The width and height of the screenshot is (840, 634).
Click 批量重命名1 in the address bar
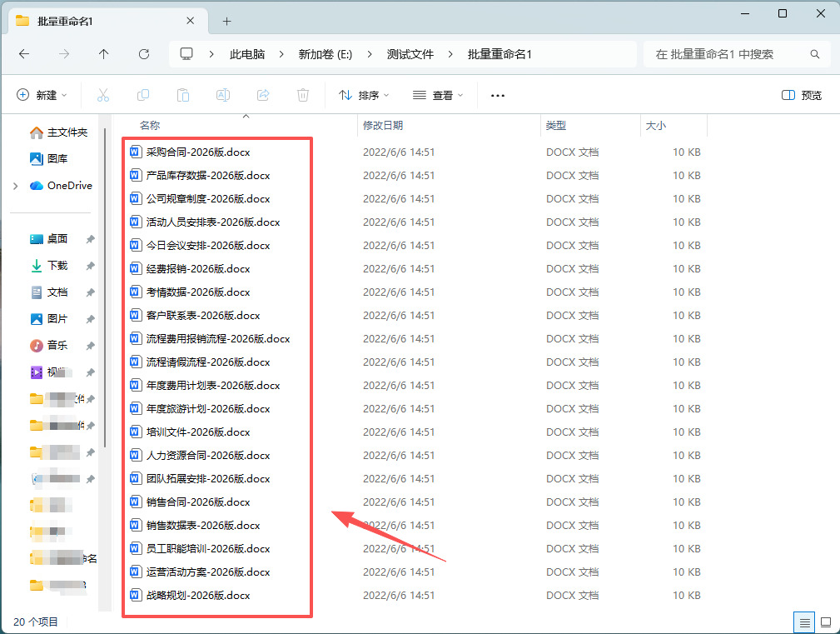coord(500,54)
